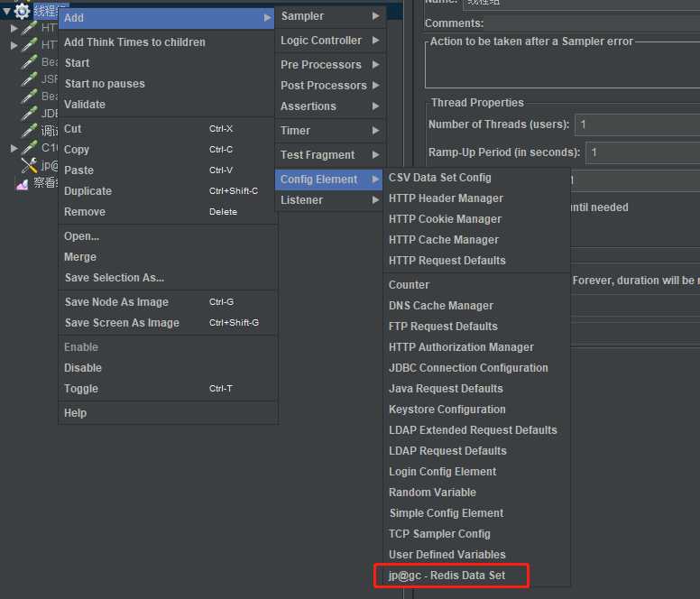
Task: Add HTTP Cache Manager
Action: pos(477,240)
